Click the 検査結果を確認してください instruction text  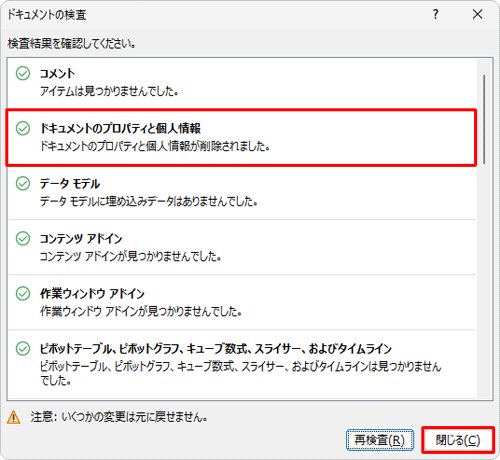coord(71,44)
